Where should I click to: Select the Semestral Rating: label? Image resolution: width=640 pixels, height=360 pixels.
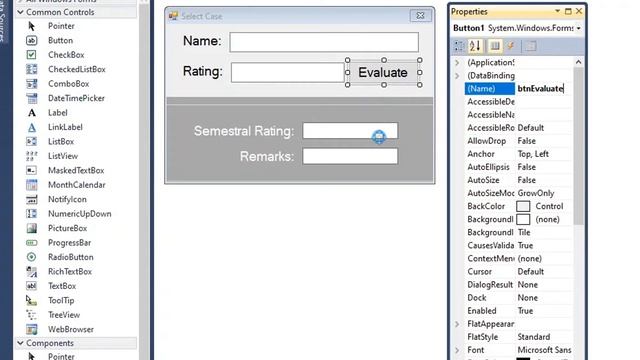(x=244, y=131)
